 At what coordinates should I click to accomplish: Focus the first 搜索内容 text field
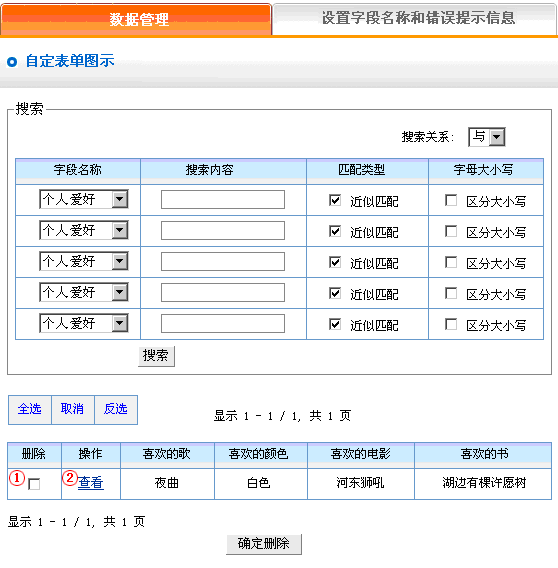(x=223, y=200)
